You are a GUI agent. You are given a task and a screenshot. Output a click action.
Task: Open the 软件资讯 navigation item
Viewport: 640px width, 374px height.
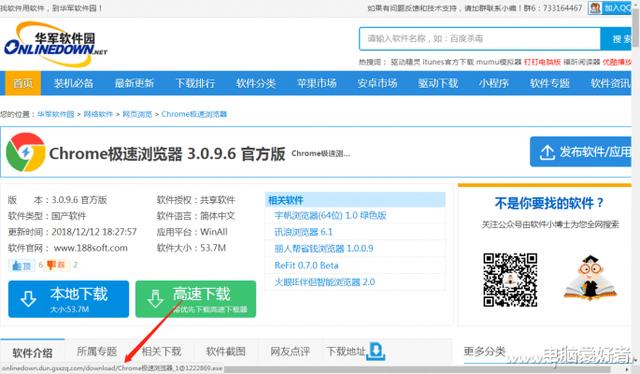click(x=611, y=83)
